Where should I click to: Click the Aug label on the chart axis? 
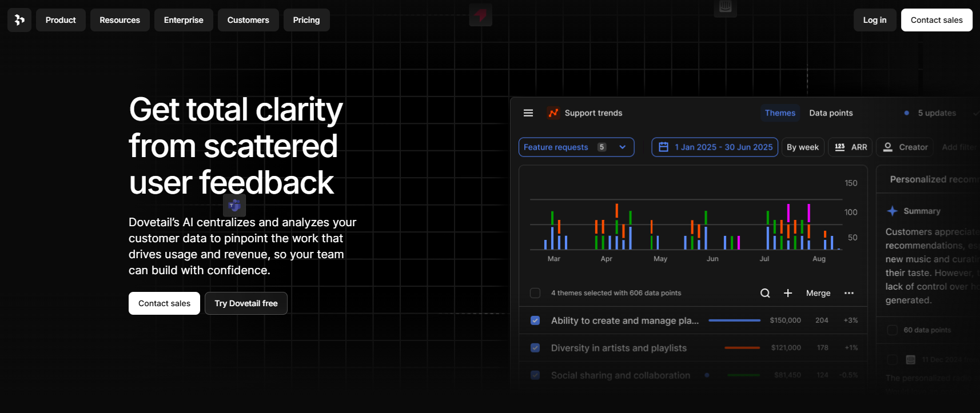tap(819, 259)
